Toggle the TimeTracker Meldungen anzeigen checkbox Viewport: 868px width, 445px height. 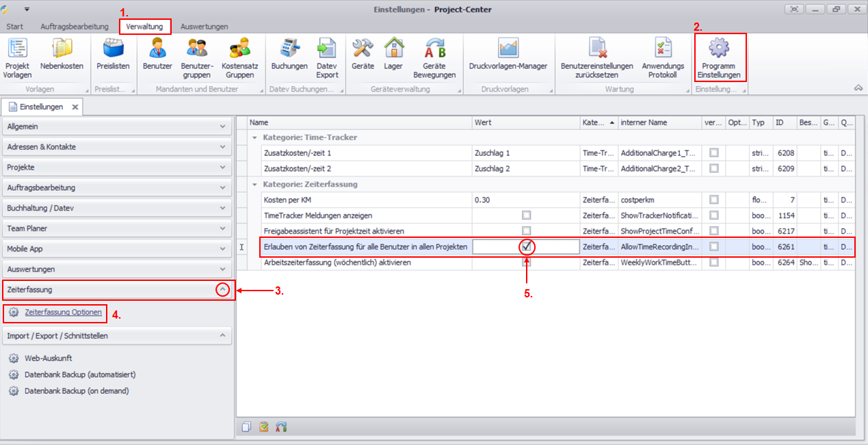[x=526, y=215]
